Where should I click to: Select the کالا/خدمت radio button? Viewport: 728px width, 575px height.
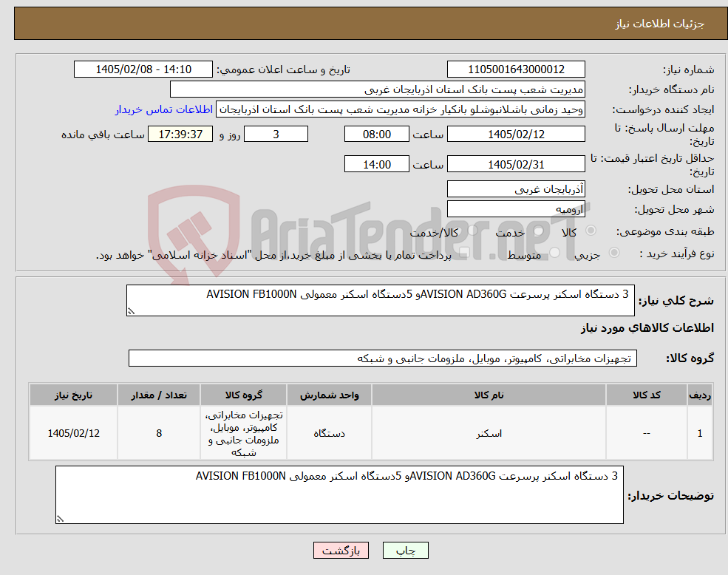click(472, 231)
